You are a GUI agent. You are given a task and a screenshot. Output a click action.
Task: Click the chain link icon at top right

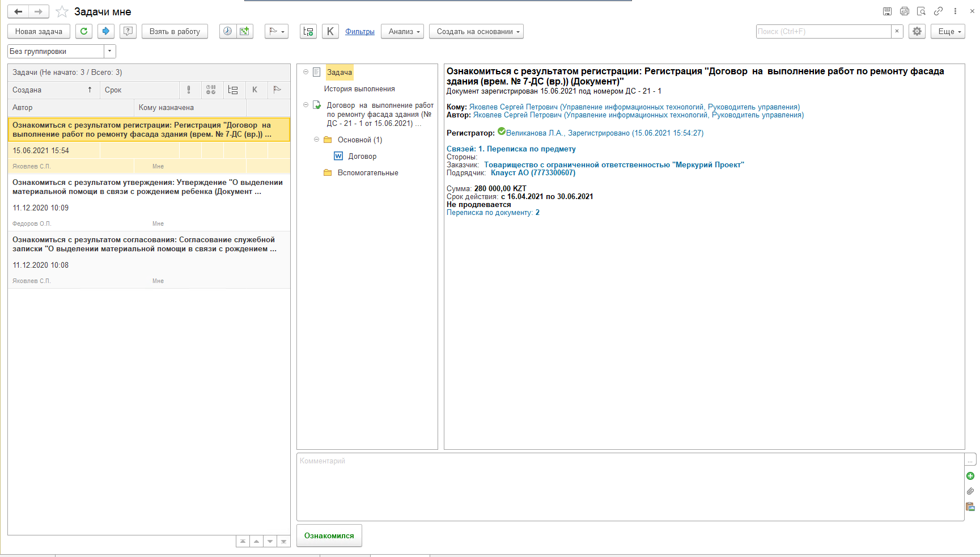pos(939,11)
